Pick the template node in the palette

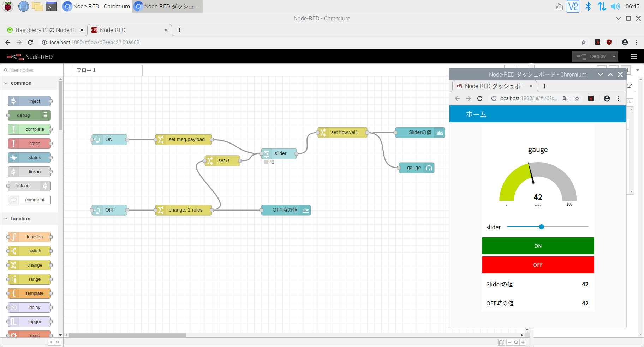(x=29, y=293)
